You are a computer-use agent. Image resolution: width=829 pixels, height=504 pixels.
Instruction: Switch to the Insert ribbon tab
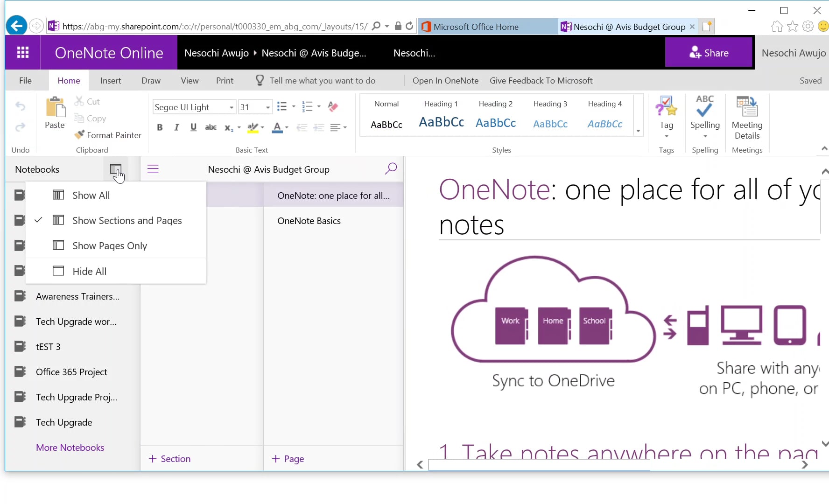pyautogui.click(x=111, y=80)
